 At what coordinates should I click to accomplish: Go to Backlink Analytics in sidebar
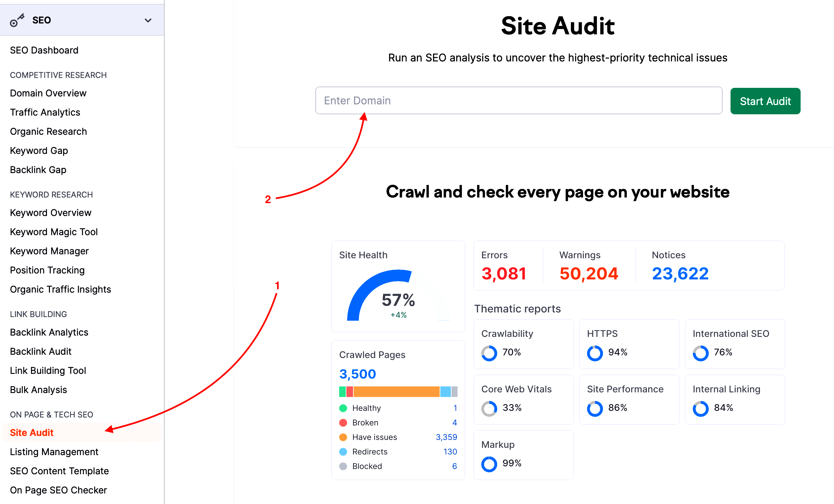click(x=49, y=332)
